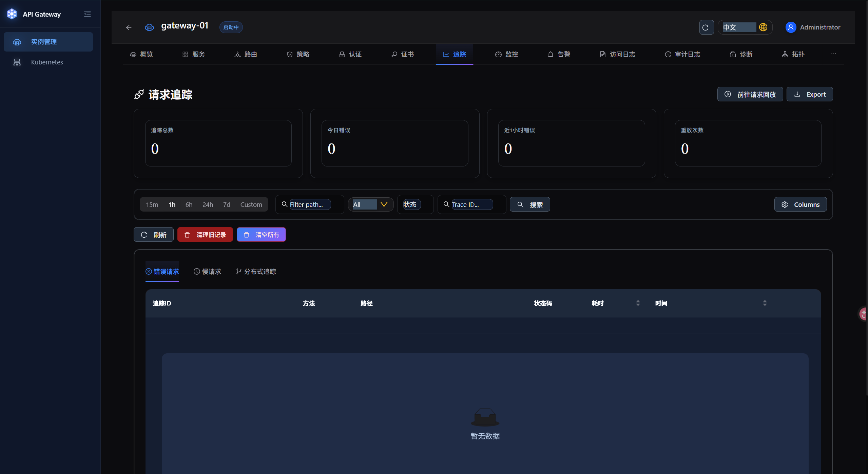Viewport: 868px width, 474px height.
Task: Open the 状态 status dropdown
Action: (x=415, y=204)
